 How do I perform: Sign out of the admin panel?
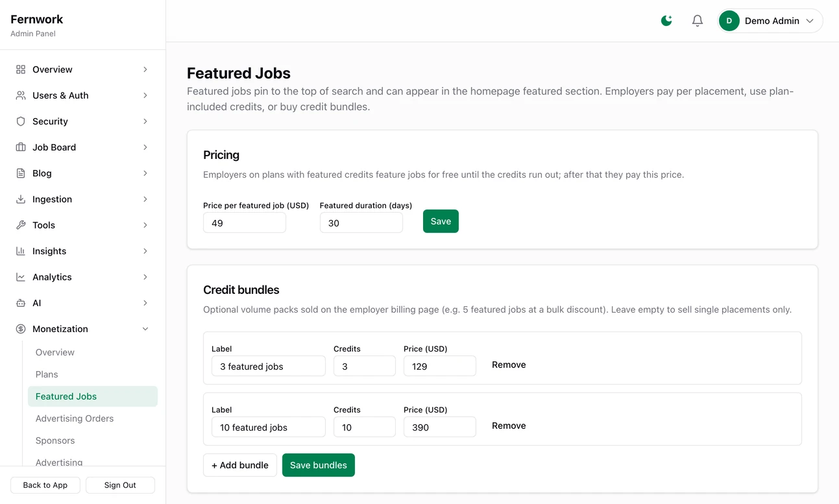120,485
